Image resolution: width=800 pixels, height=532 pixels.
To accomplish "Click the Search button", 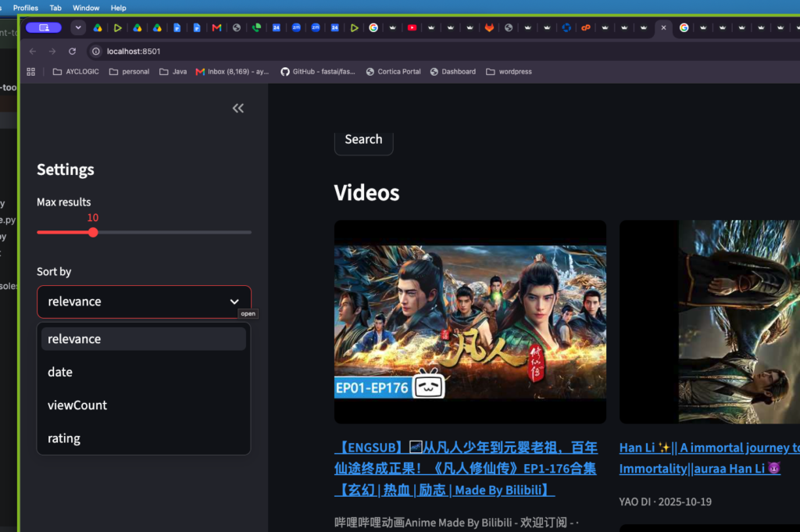I will 363,141.
